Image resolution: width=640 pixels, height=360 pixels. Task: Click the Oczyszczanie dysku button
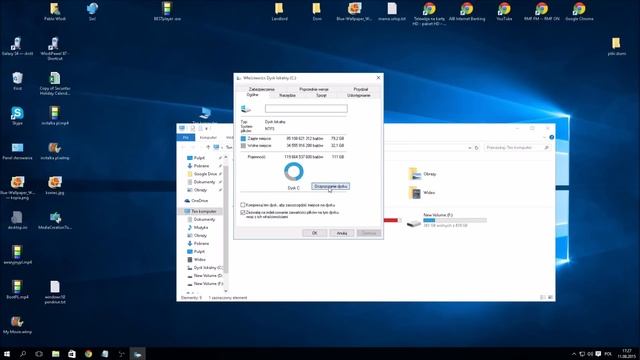pos(331,186)
